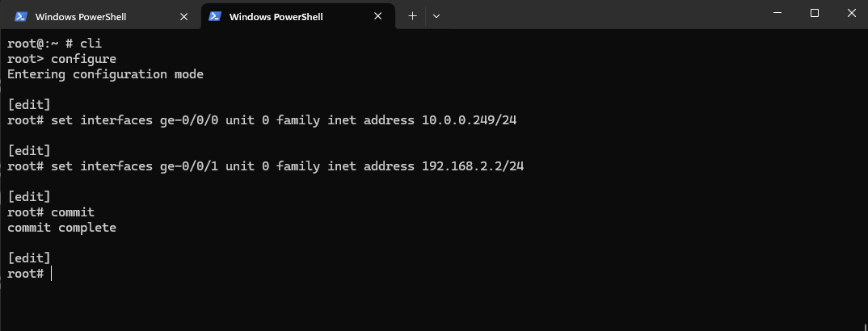The height and width of the screenshot is (331, 868).
Task: Select the second Windows PowerShell tab label
Action: pos(276,17)
